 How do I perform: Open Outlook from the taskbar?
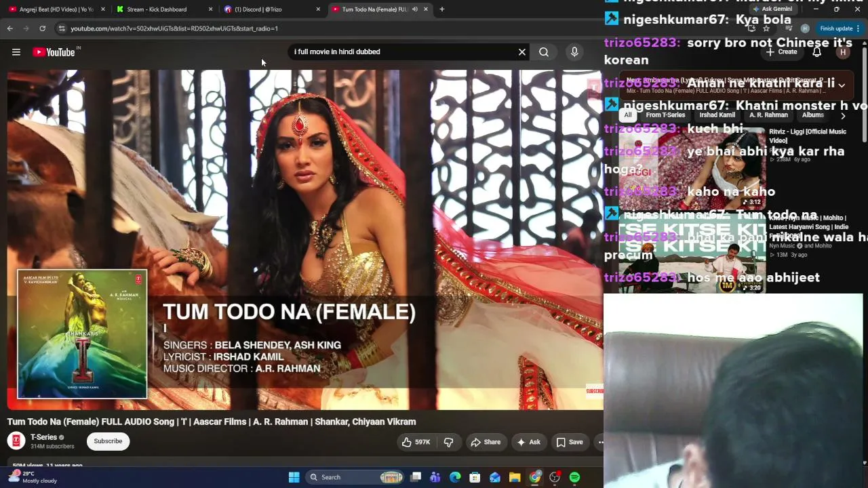coord(495,477)
